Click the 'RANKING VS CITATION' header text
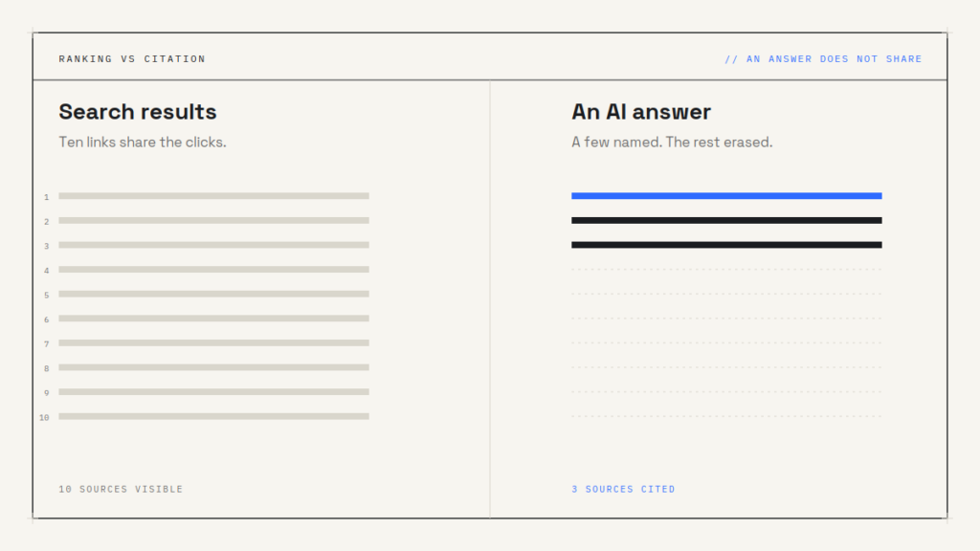The width and height of the screenshot is (980, 551). tap(132, 58)
